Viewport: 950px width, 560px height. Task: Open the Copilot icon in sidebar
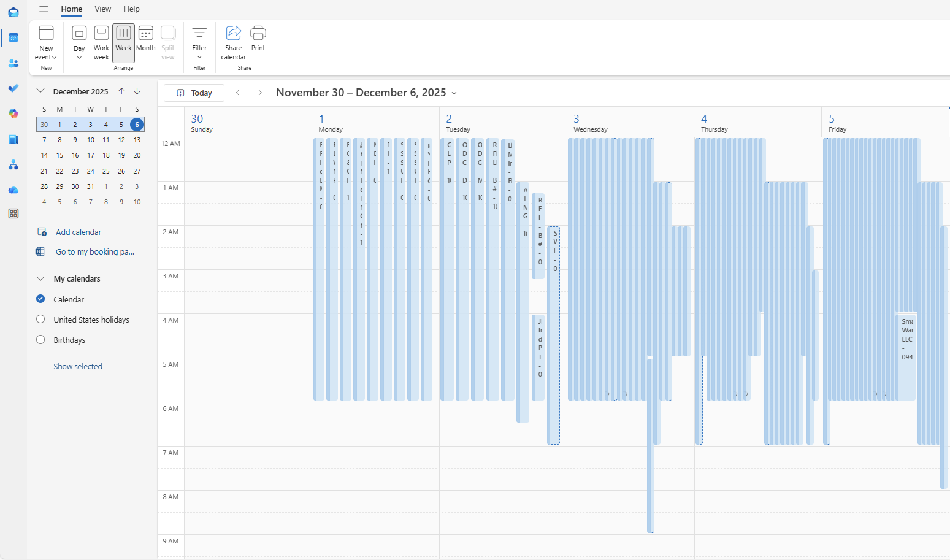point(13,113)
